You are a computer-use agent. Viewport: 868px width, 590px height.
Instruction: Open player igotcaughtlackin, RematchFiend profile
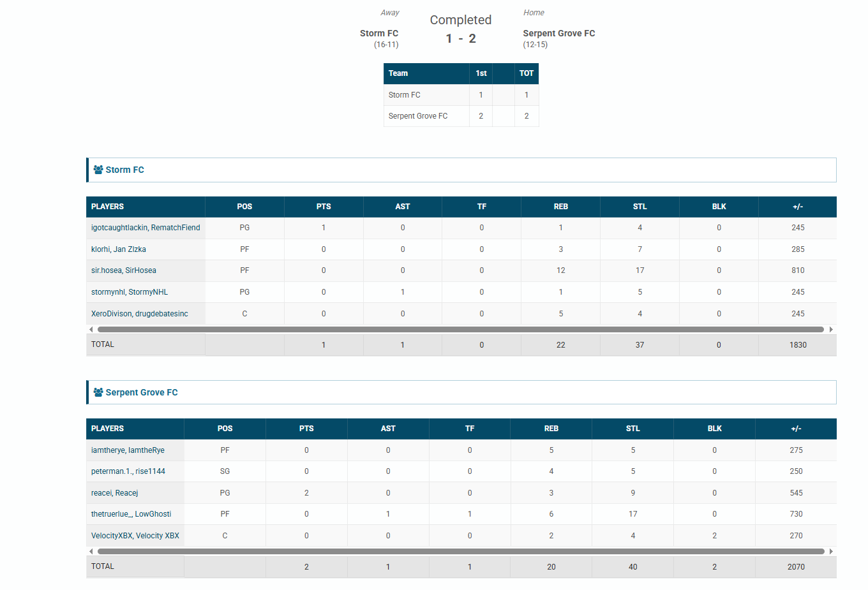point(146,228)
